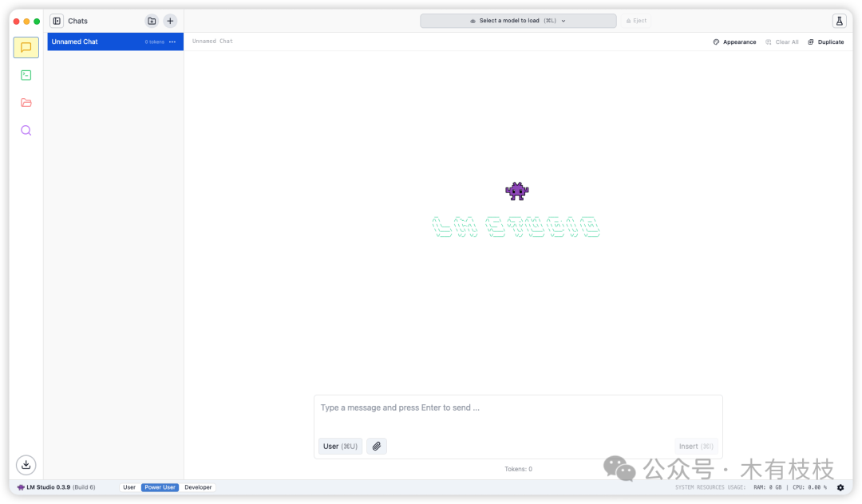The image size is (862, 504).
Task: Clear All messages in chat
Action: point(781,42)
